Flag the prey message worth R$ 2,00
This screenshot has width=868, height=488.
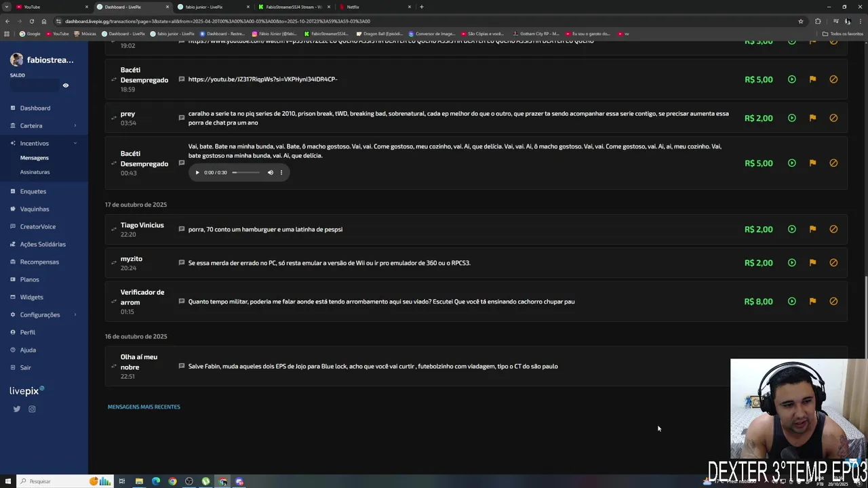point(812,118)
